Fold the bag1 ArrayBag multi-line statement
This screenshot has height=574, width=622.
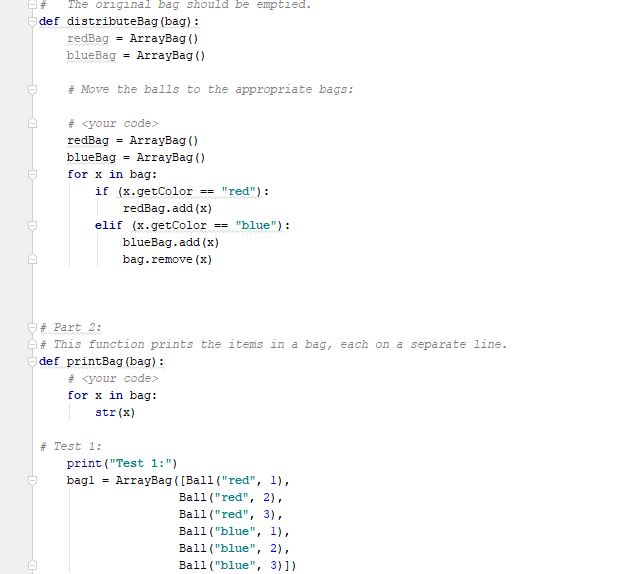[32, 481]
